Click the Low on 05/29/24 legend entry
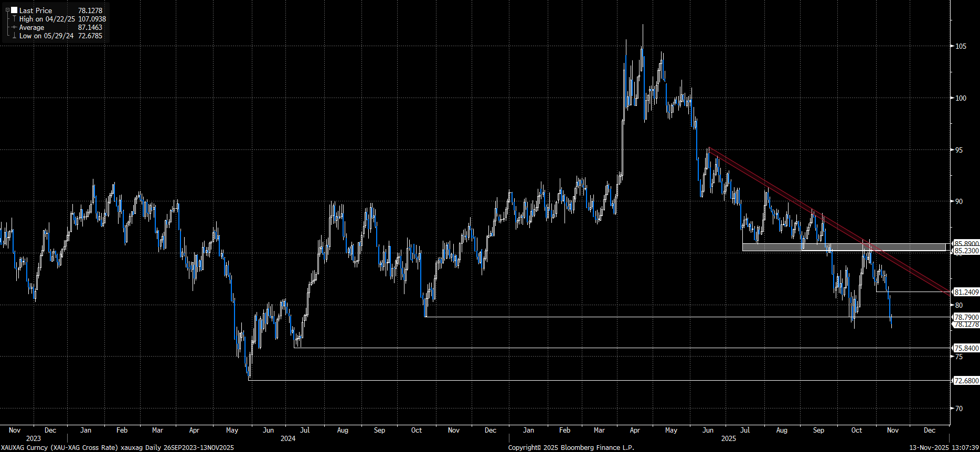 (x=46, y=36)
